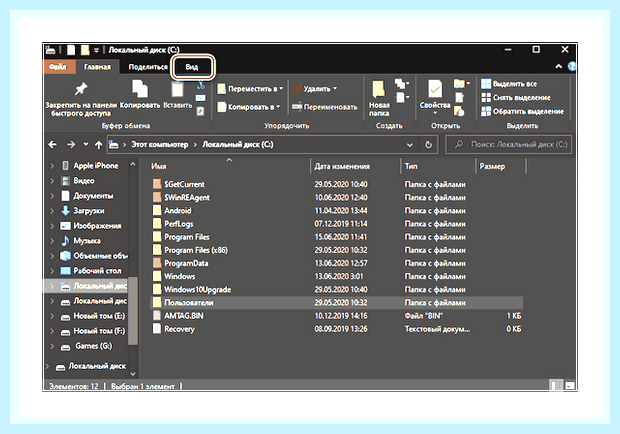Viewport: 620px width, 434px height.
Task: Open the easy access dropdown icon
Action: [402, 97]
